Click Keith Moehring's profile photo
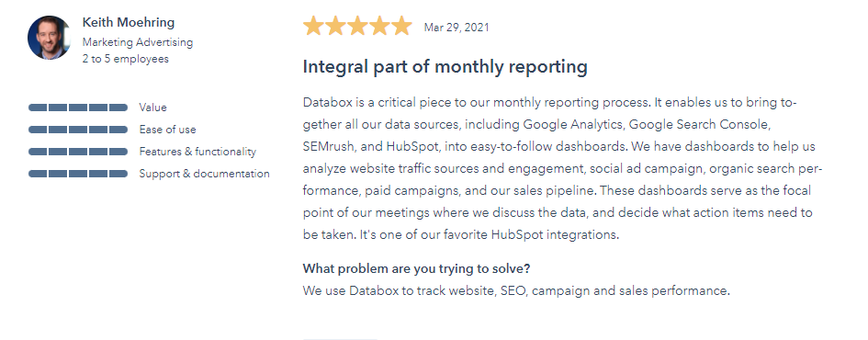 50,38
